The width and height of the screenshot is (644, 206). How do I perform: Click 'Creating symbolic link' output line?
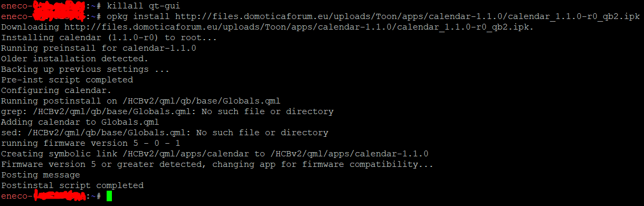214,154
